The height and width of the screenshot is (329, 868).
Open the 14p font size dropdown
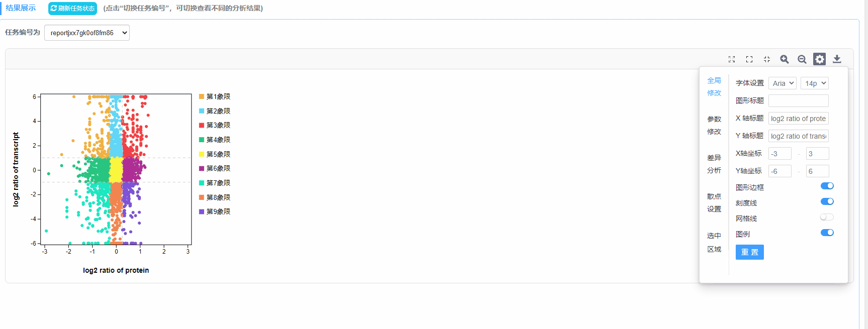[x=815, y=83]
